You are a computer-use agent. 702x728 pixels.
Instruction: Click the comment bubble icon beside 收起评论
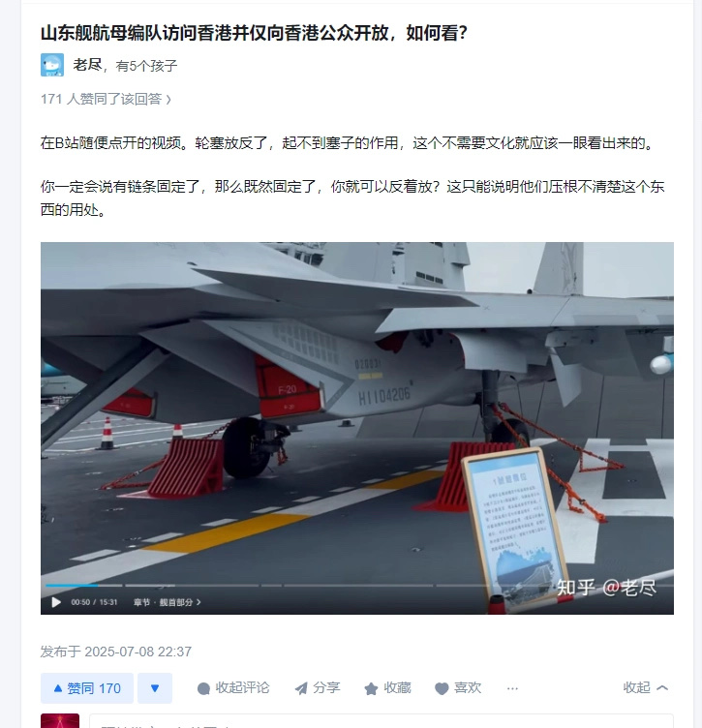coord(203,688)
